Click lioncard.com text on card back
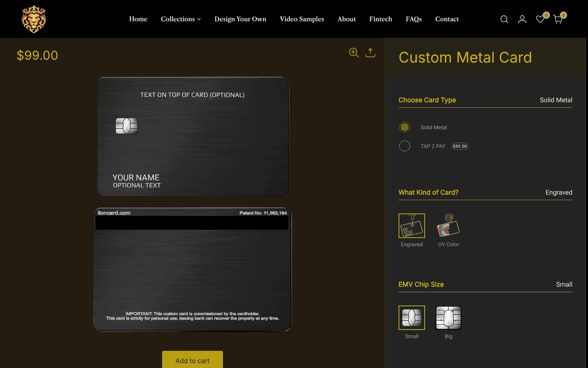The height and width of the screenshot is (368, 588). coord(114,213)
